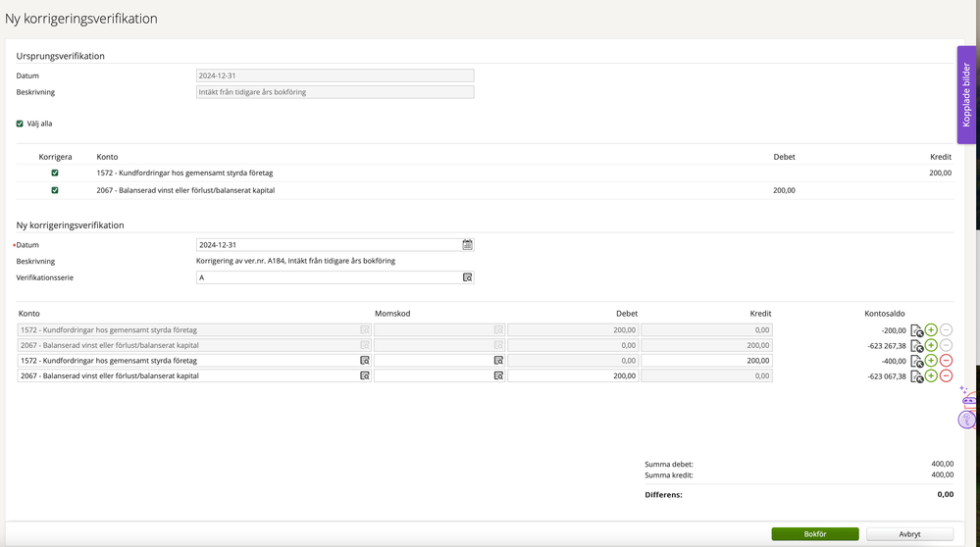Open account document icon beside -200,00
The height and width of the screenshot is (547, 980).
[917, 330]
